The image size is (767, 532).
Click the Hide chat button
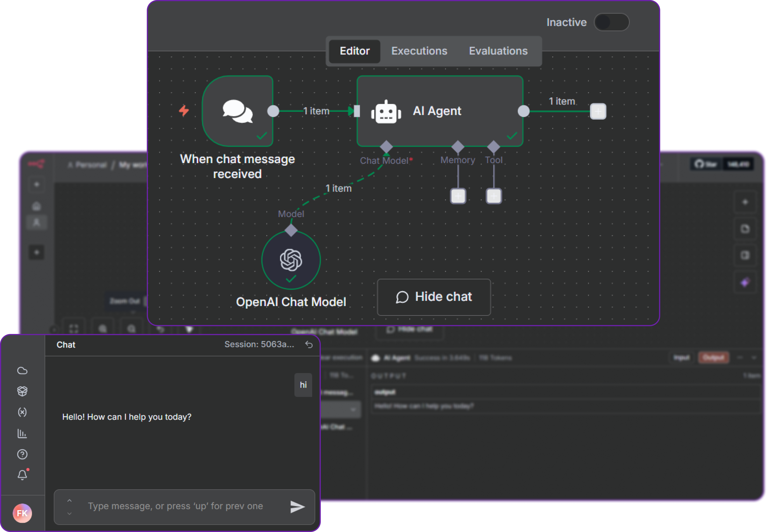point(434,297)
